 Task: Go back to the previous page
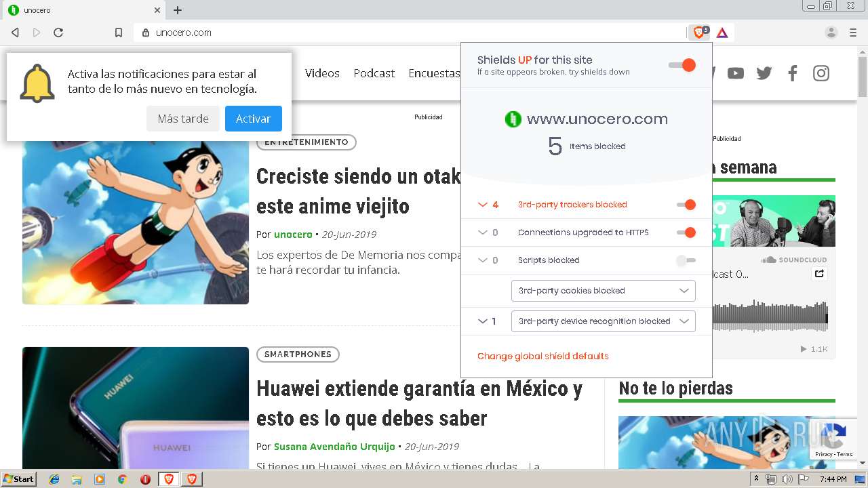click(x=15, y=33)
